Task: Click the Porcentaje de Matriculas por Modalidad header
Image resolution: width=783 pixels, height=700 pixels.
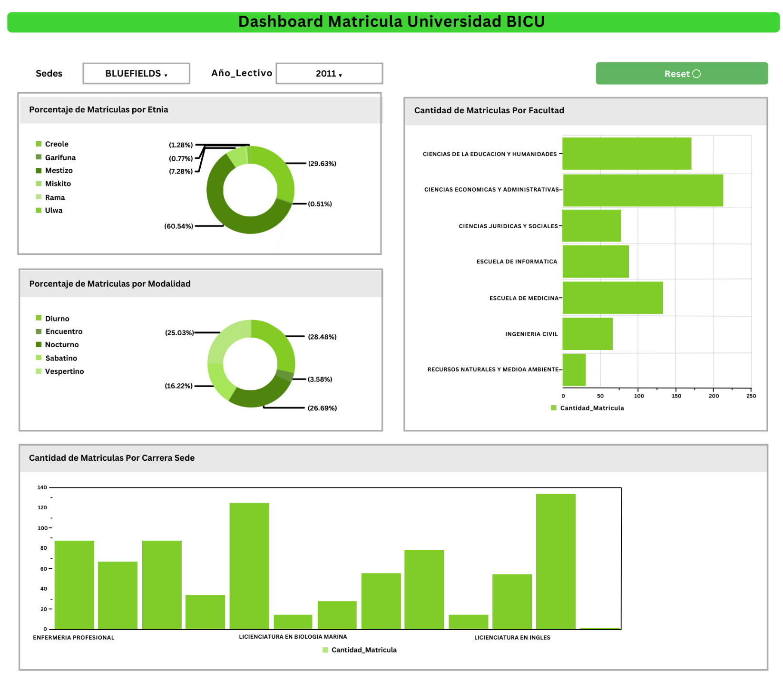Action: point(110,284)
